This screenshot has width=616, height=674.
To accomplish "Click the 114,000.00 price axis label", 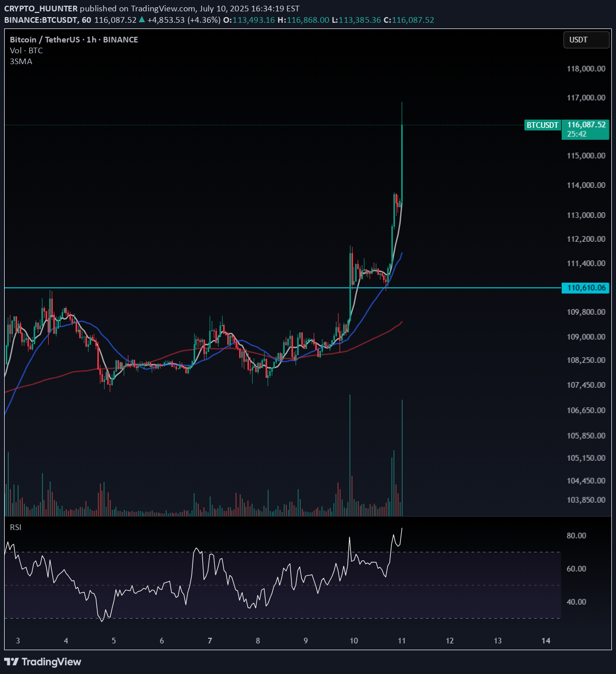I will (x=586, y=185).
